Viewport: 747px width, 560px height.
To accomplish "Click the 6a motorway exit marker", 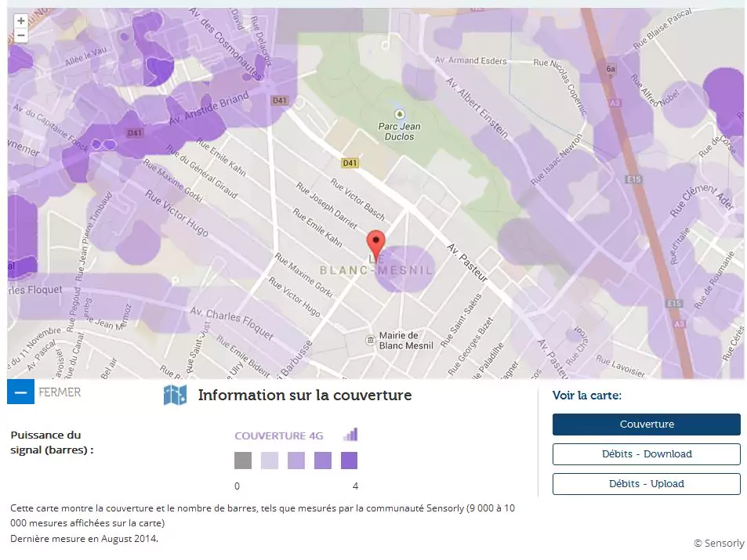I will pos(611,69).
